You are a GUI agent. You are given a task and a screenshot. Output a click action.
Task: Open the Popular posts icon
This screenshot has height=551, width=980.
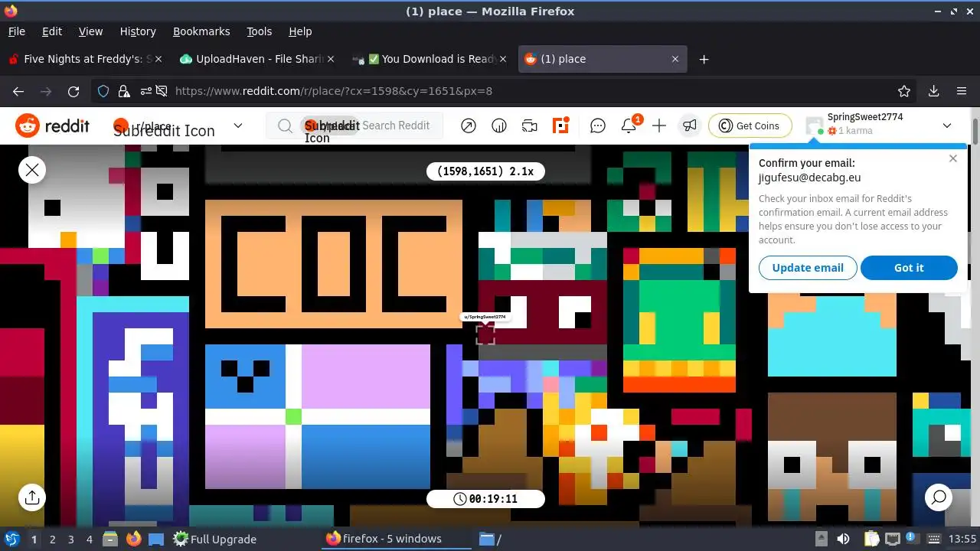tap(469, 126)
